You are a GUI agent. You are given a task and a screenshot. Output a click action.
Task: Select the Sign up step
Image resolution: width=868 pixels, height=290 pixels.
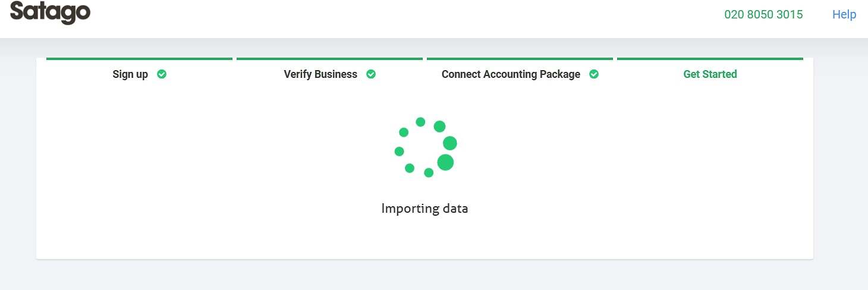coord(130,74)
